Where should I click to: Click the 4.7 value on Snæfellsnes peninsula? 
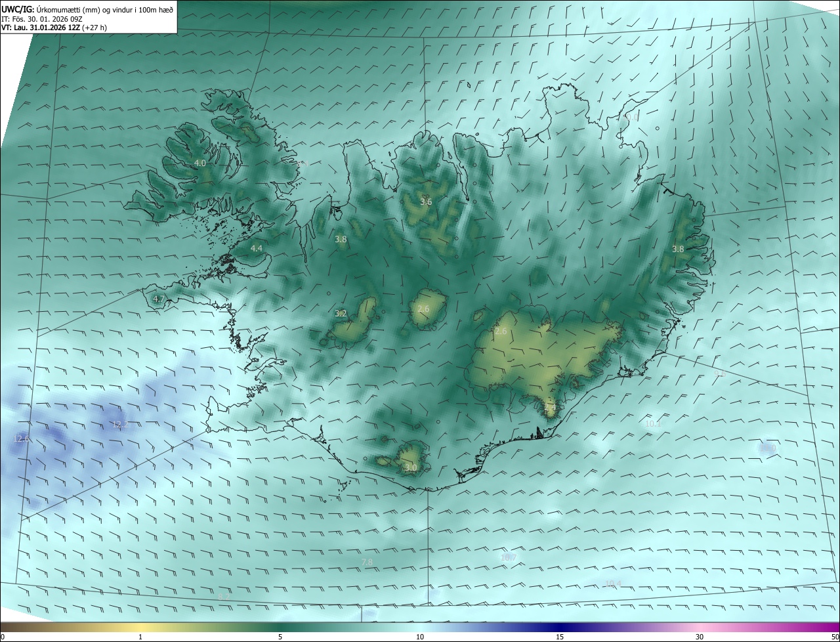coord(158,299)
